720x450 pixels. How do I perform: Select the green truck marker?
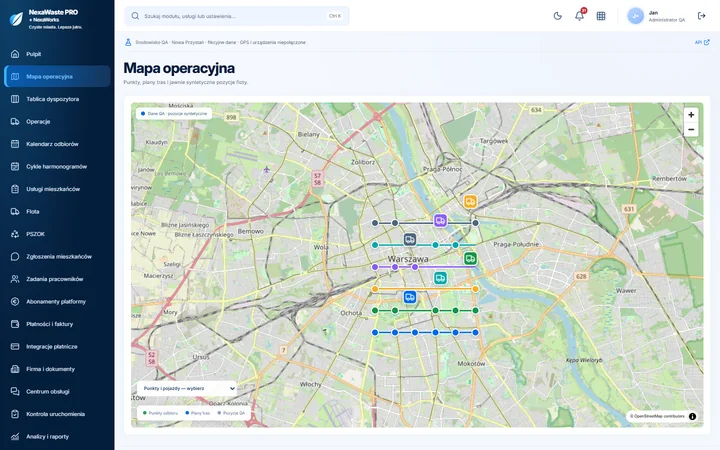tap(470, 259)
